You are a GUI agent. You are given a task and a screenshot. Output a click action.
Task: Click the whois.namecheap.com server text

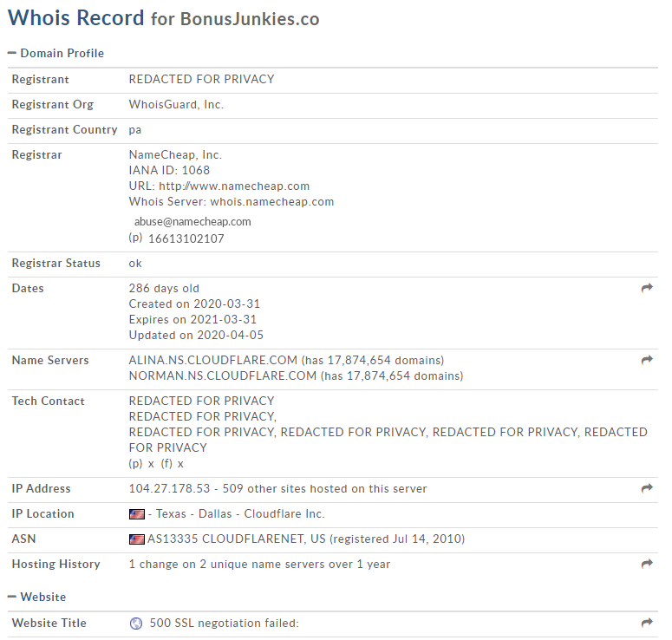coord(271,202)
